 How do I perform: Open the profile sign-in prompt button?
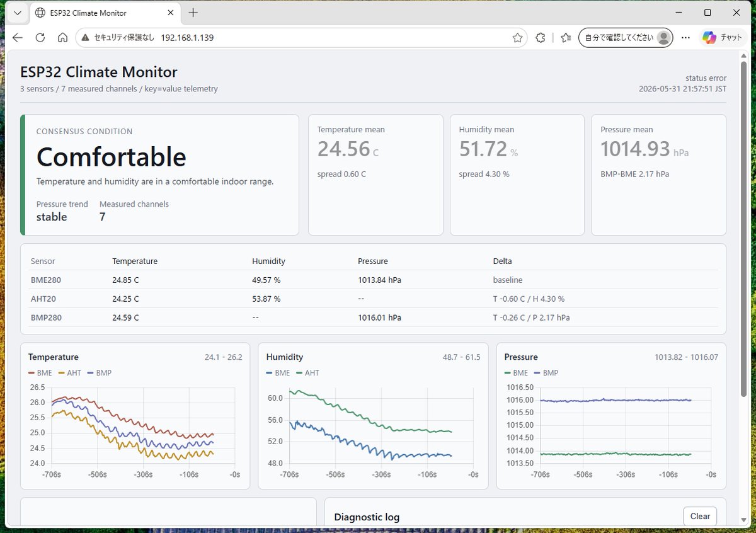pos(626,38)
